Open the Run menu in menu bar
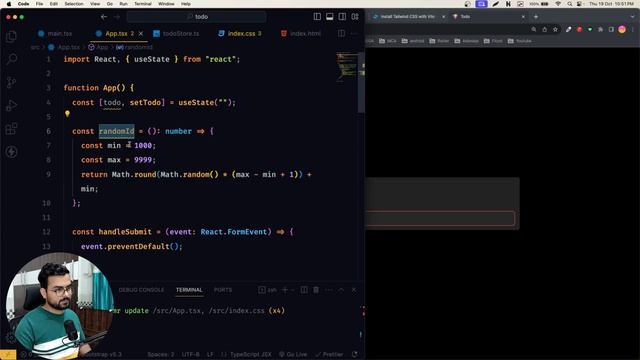The image size is (640, 360). point(123,4)
